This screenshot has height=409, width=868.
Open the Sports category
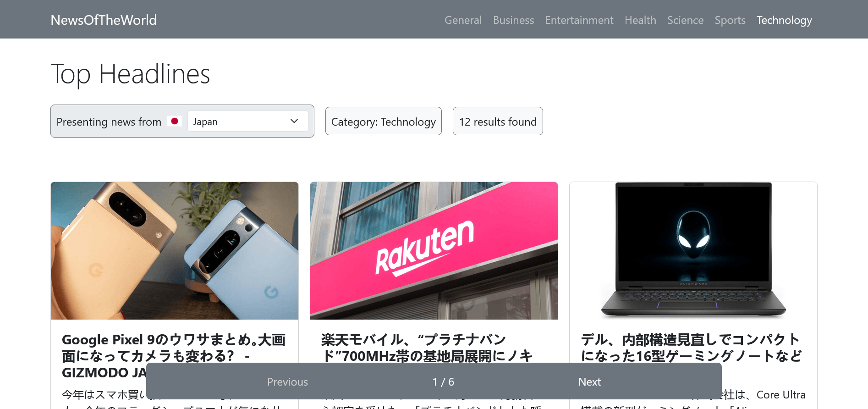click(730, 20)
